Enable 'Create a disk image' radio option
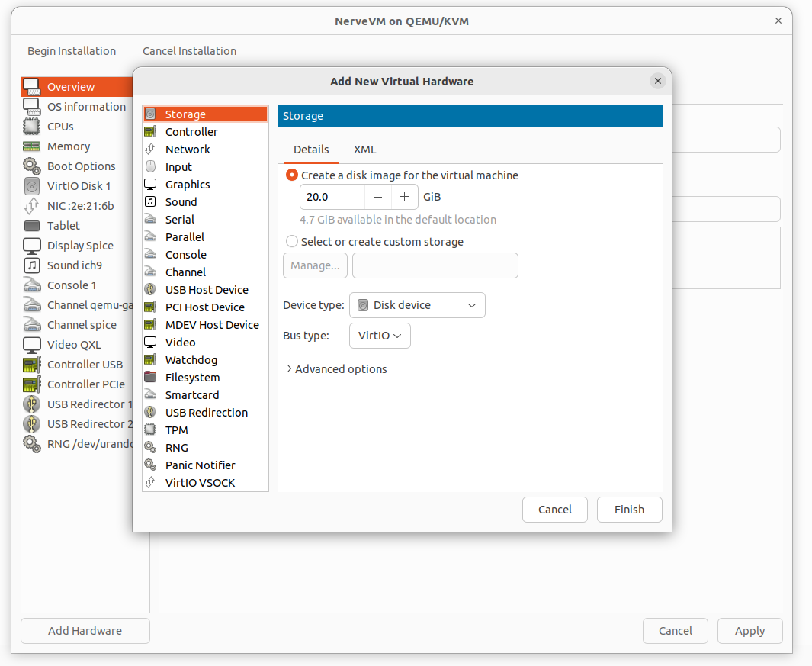The image size is (812, 666). (x=292, y=175)
